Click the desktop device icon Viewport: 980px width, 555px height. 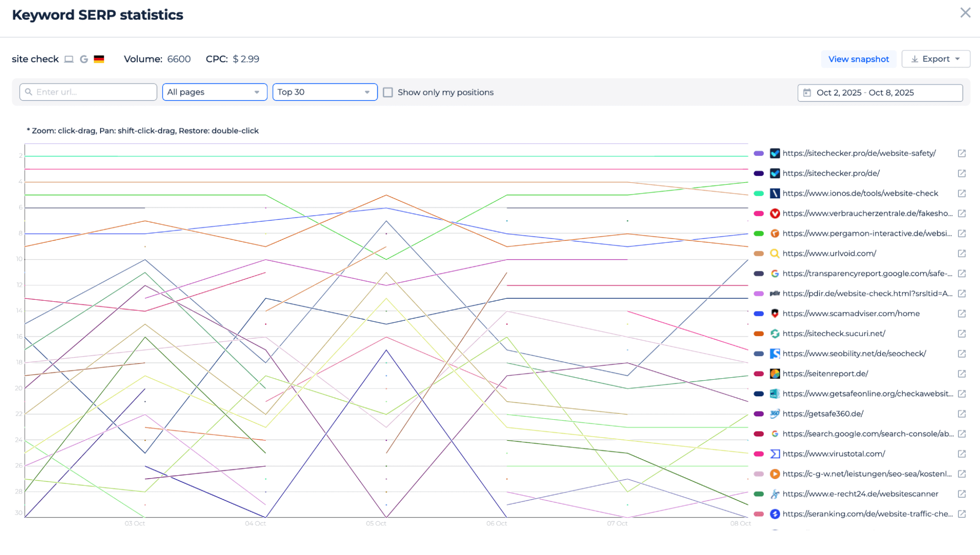[69, 59]
